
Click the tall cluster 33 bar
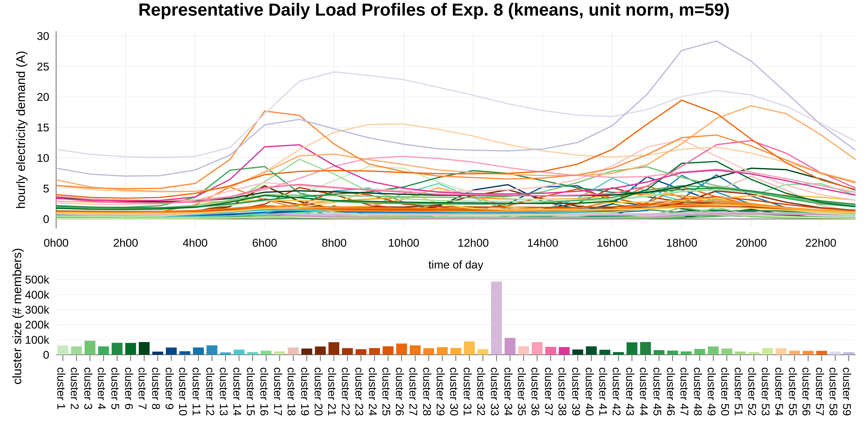pyautogui.click(x=496, y=318)
